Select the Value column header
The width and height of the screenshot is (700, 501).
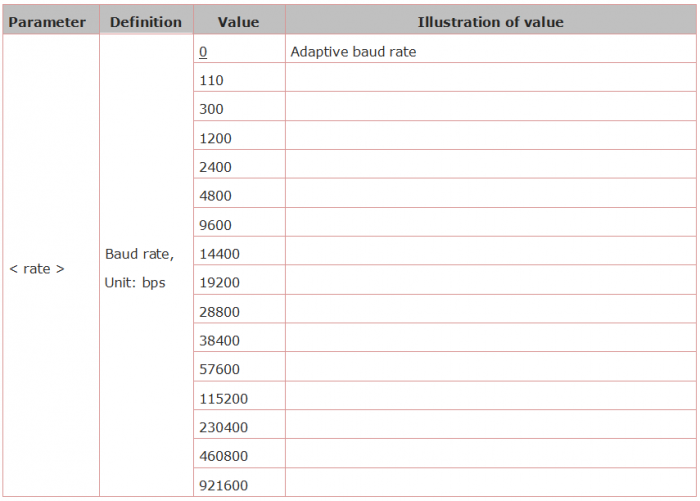click(238, 22)
